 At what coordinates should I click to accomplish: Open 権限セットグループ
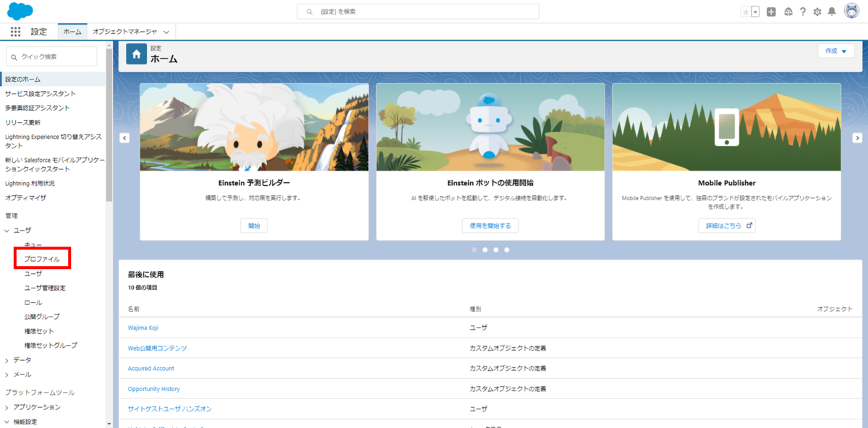click(x=51, y=346)
